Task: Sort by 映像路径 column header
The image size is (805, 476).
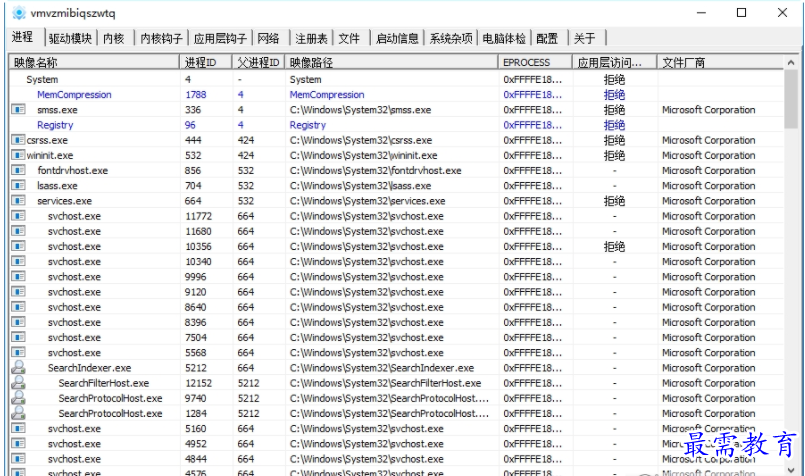Action: [391, 63]
